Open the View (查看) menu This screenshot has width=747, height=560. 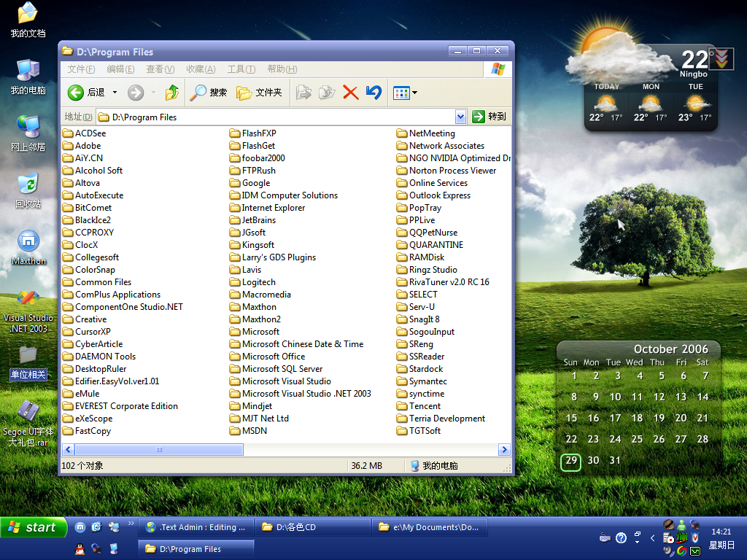click(160, 69)
